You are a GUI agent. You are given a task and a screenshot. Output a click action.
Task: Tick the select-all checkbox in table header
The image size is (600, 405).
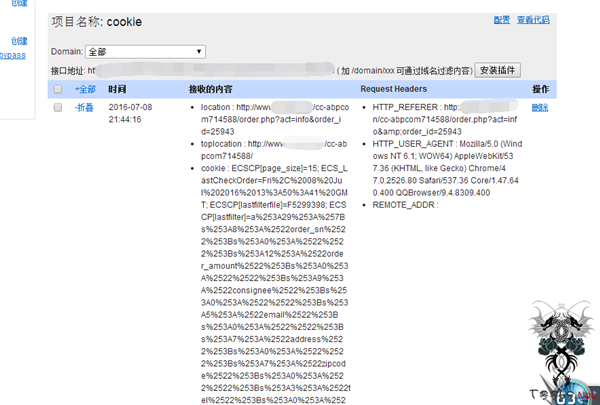coord(58,89)
